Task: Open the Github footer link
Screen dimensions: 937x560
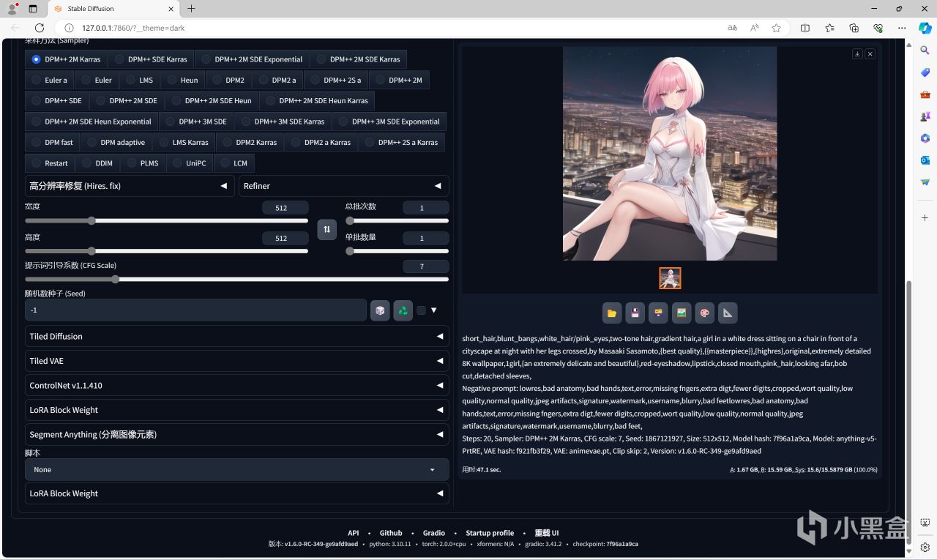Action: pyautogui.click(x=391, y=533)
